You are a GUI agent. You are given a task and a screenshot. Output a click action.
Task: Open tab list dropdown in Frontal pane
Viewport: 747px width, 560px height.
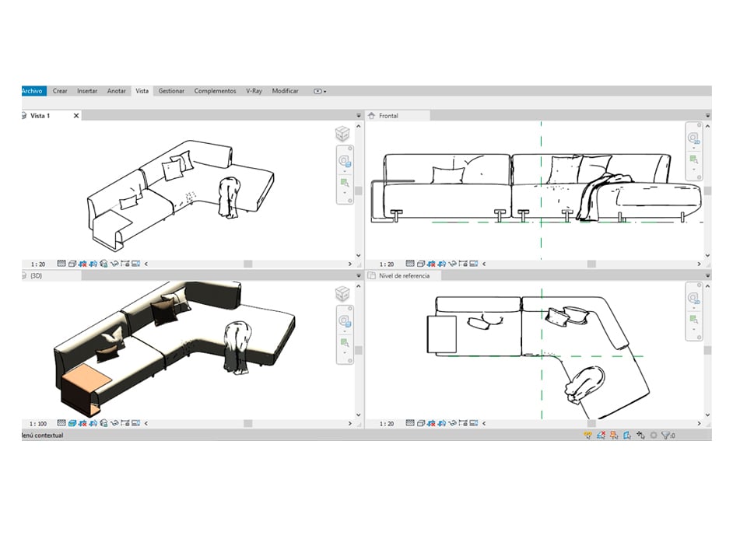tap(707, 116)
